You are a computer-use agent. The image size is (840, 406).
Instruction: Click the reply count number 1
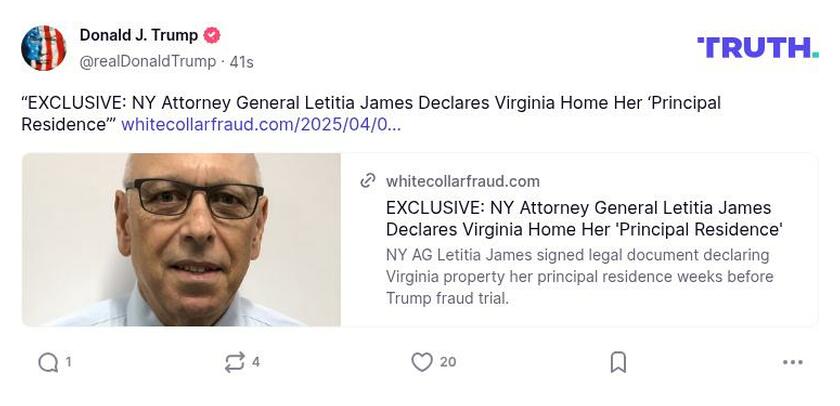pos(68,362)
